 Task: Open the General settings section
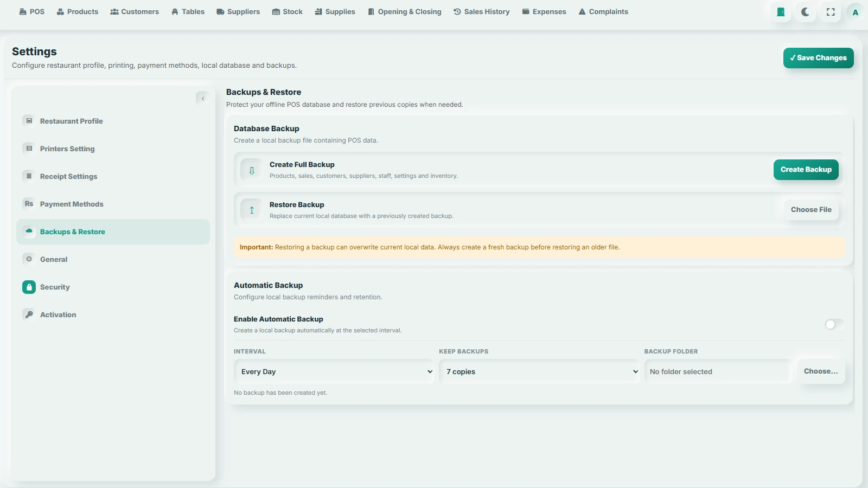tap(113, 259)
